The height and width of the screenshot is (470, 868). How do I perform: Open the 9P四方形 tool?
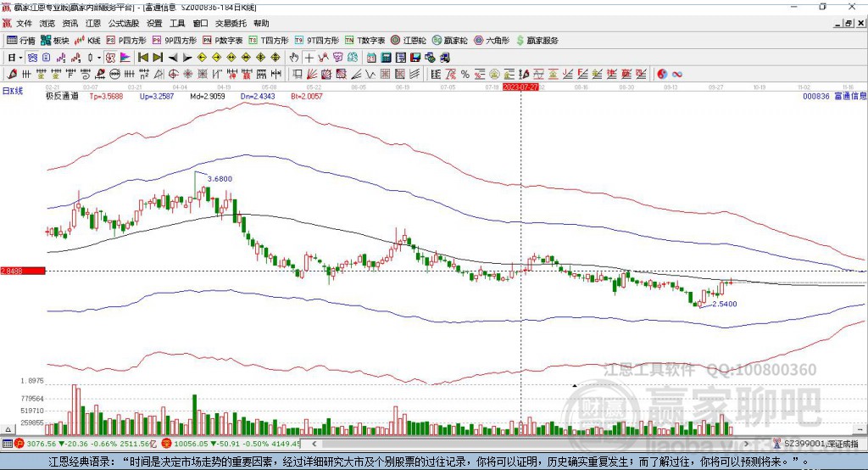point(175,41)
